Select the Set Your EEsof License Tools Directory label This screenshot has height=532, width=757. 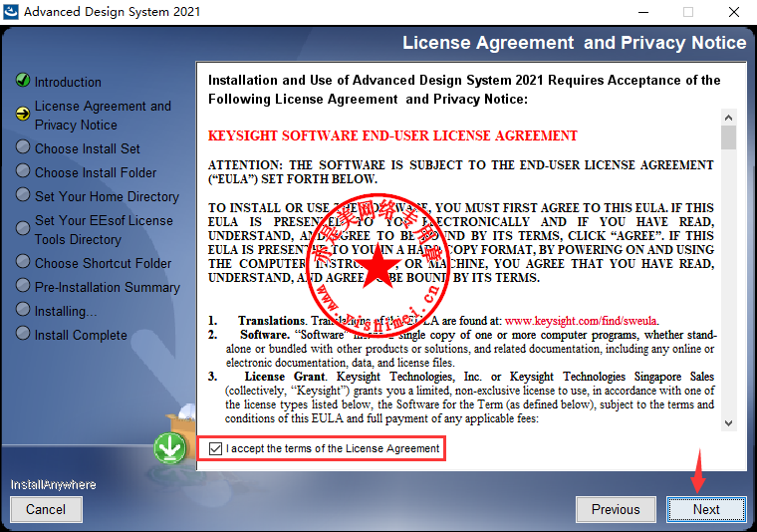pos(104,230)
